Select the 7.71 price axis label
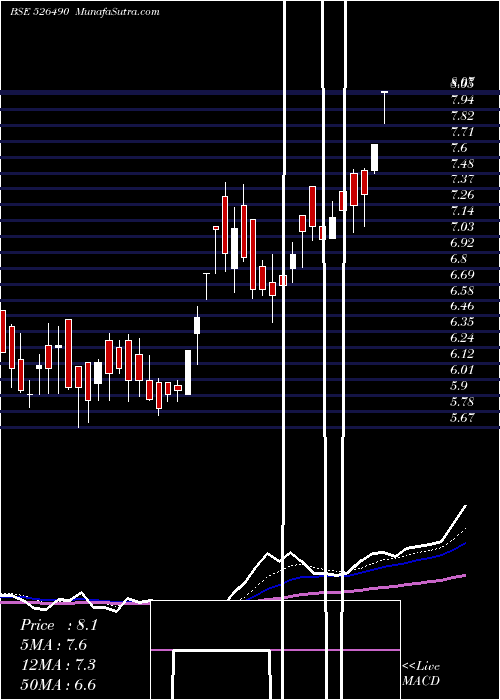500x700 pixels. (x=462, y=132)
